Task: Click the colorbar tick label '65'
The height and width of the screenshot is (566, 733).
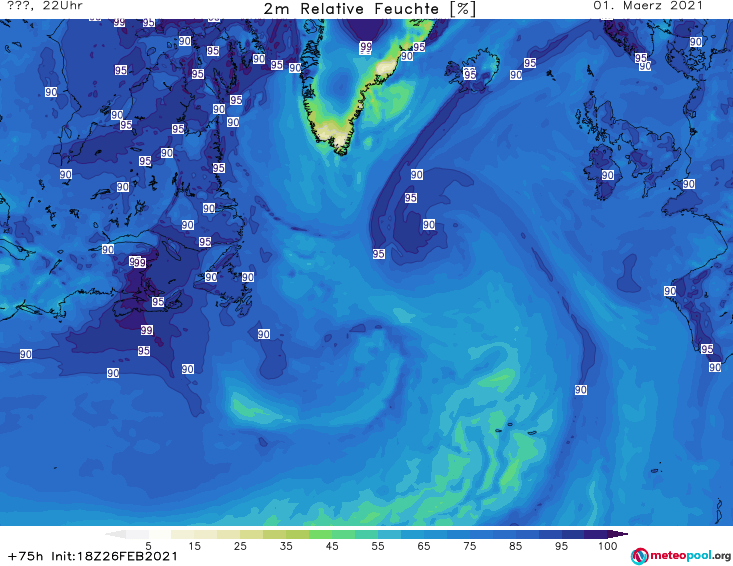Action: (424, 546)
